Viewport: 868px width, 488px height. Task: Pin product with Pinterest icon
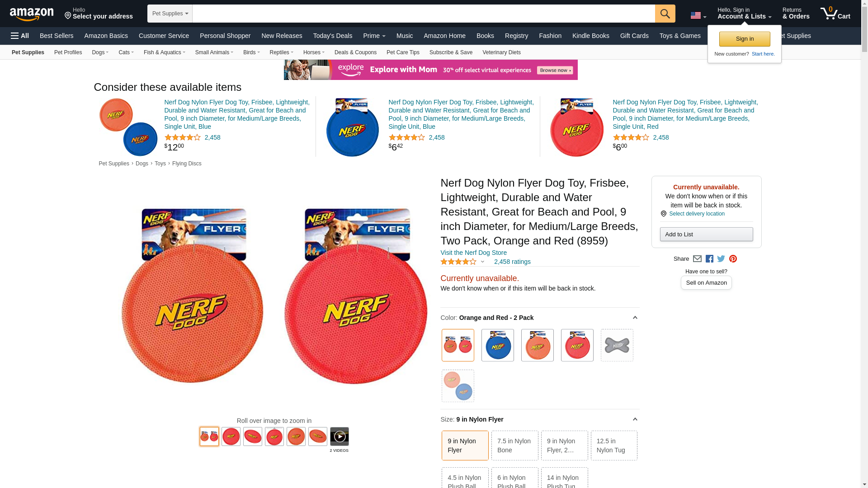click(733, 259)
